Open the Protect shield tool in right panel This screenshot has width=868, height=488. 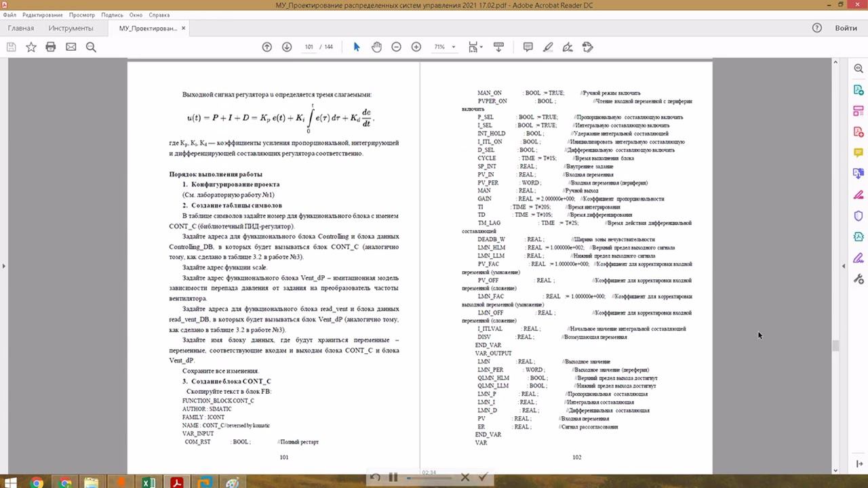coord(859,216)
